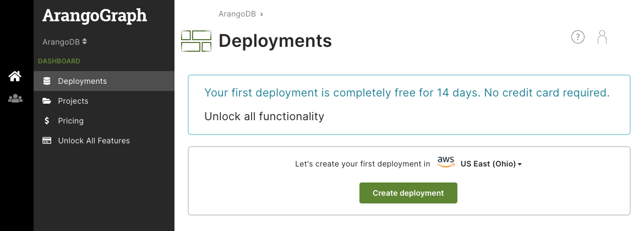Open the ArangoDB organization switcher
Image resolution: width=644 pixels, height=231 pixels.
(x=65, y=41)
